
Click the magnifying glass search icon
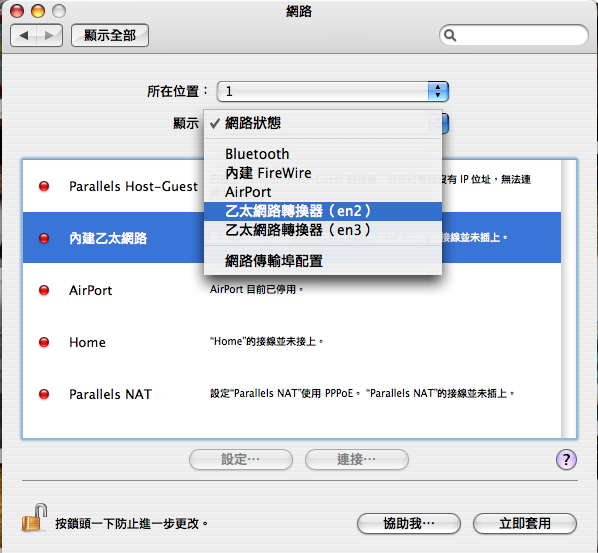[450, 35]
